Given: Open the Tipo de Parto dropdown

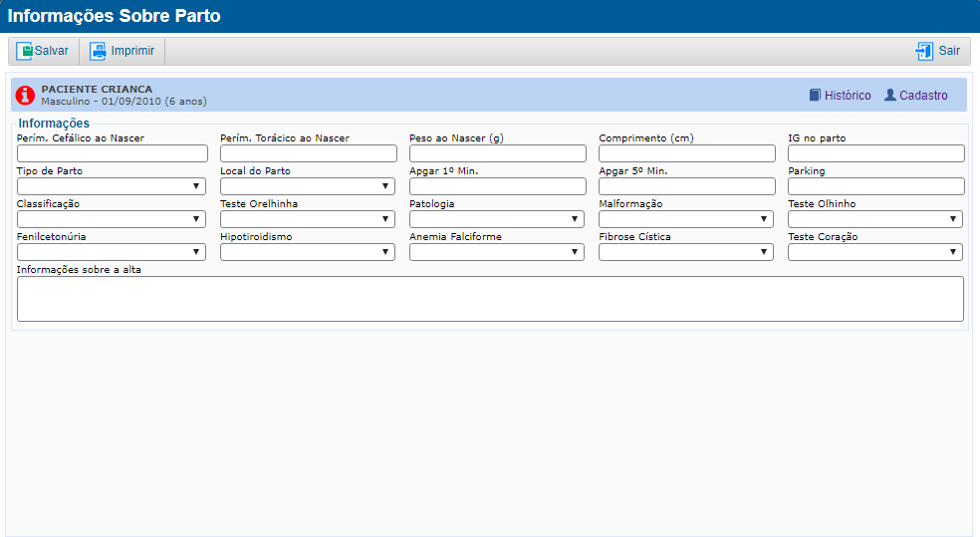Looking at the screenshot, I should point(112,186).
